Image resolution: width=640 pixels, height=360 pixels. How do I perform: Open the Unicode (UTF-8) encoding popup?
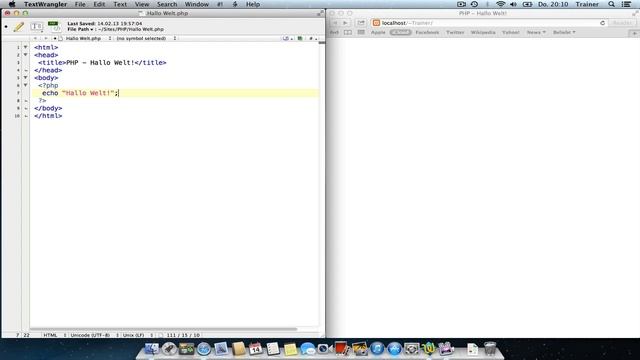(x=93, y=335)
